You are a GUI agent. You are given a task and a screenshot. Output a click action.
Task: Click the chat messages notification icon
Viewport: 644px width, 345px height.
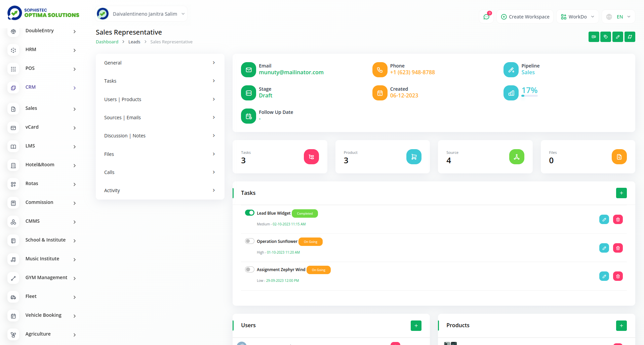pos(486,17)
